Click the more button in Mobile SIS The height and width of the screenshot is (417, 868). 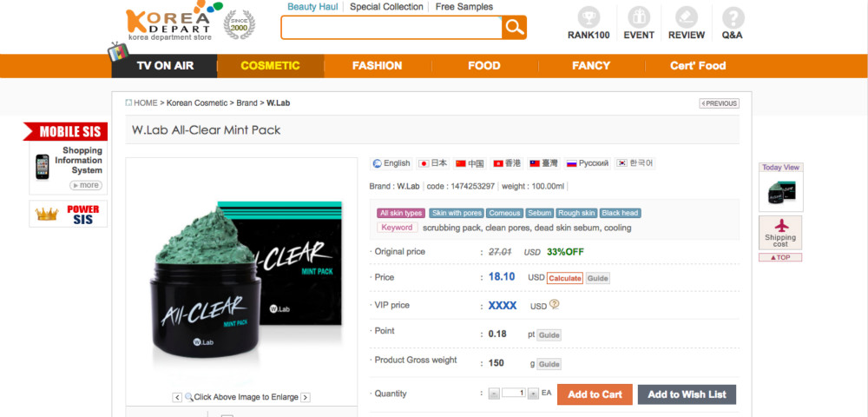tap(86, 185)
